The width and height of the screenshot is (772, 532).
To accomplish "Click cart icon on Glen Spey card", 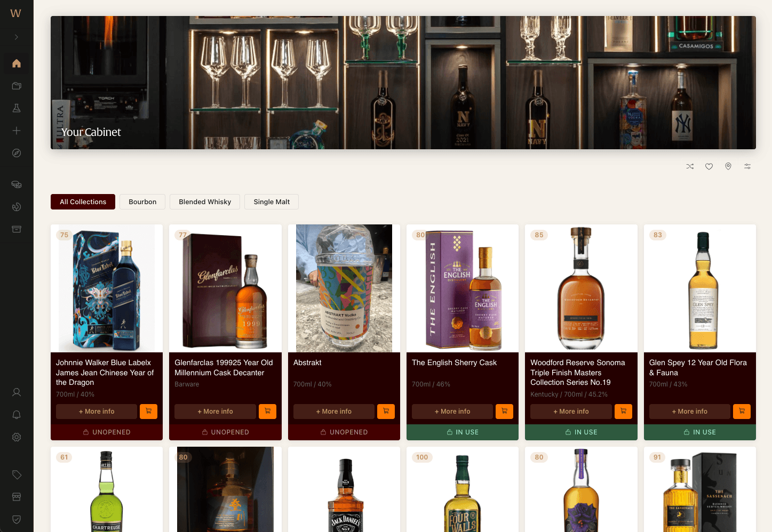I will 742,412.
